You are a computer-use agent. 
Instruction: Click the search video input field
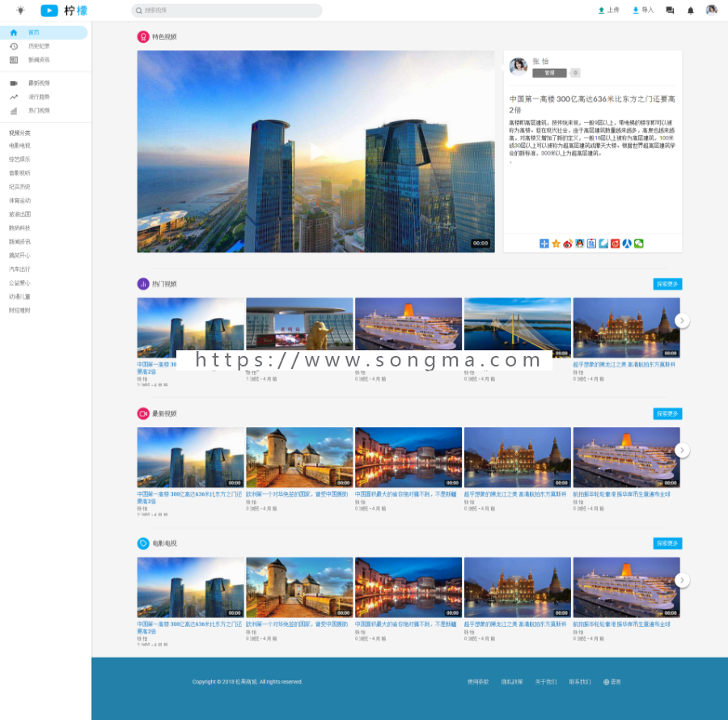click(226, 11)
